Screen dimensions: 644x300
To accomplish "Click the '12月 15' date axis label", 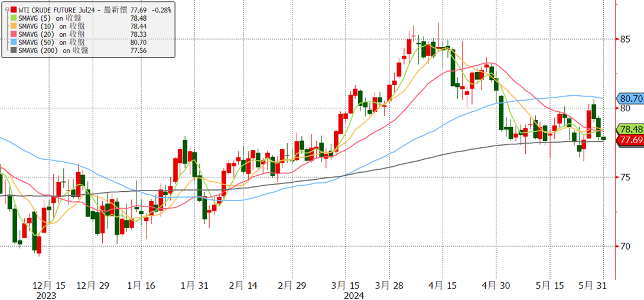I will [x=49, y=285].
